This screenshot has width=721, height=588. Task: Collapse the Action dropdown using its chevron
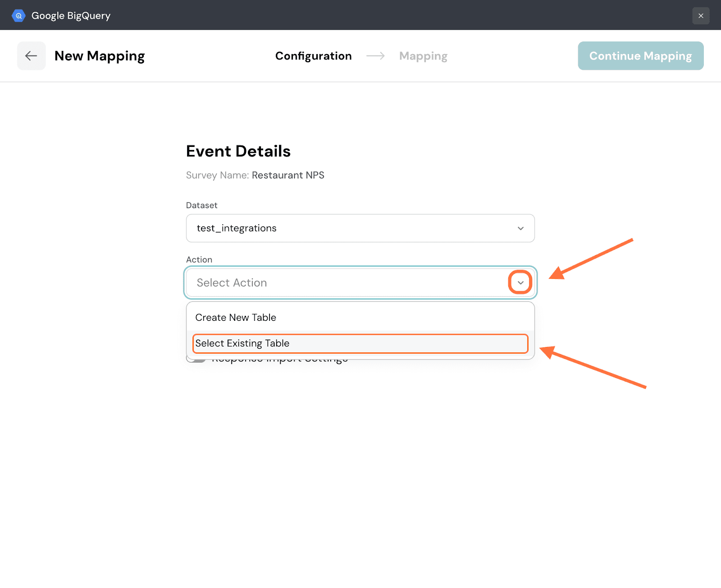pyautogui.click(x=520, y=283)
